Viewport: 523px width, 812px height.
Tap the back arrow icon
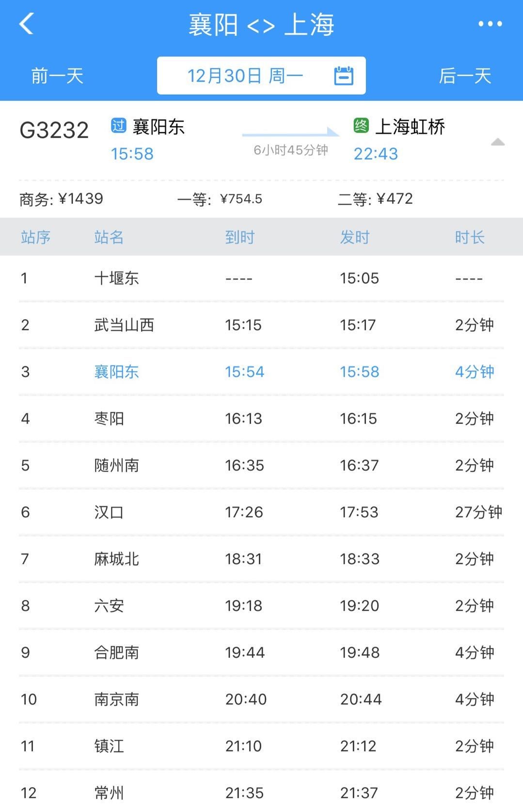click(27, 24)
